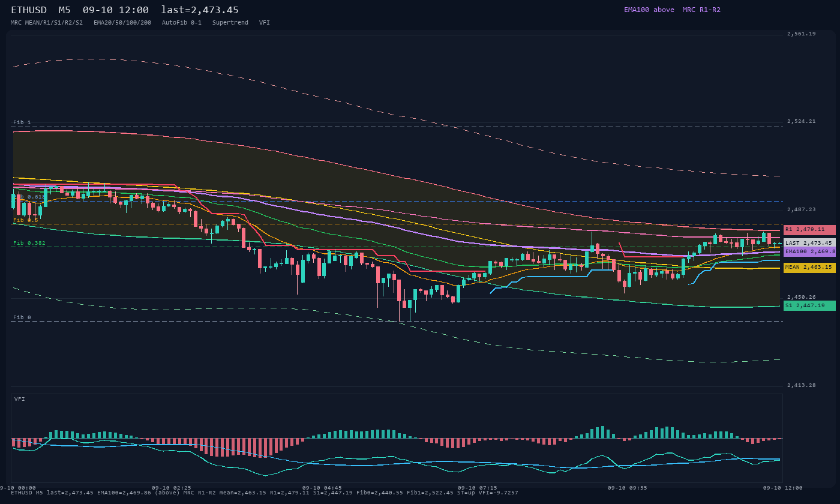This screenshot has height=504, width=840.
Task: Select the "AutoFib 0-1" indicator label
Action: point(182,23)
